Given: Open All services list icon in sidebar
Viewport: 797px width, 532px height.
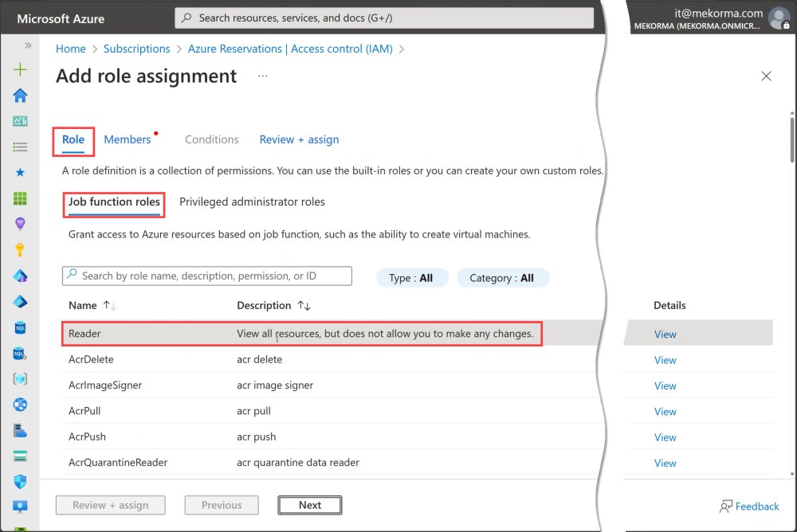Looking at the screenshot, I should click(20, 147).
